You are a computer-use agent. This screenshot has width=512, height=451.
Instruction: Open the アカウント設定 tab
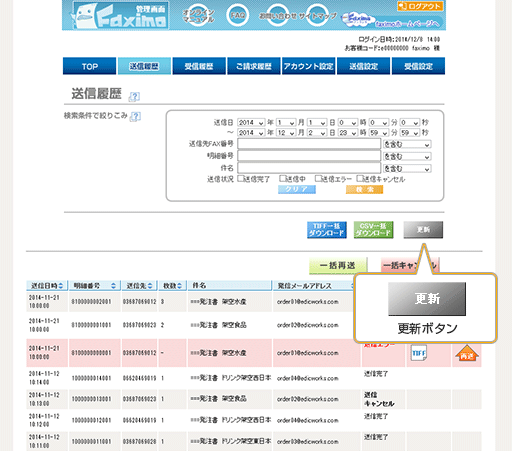pos(308,66)
